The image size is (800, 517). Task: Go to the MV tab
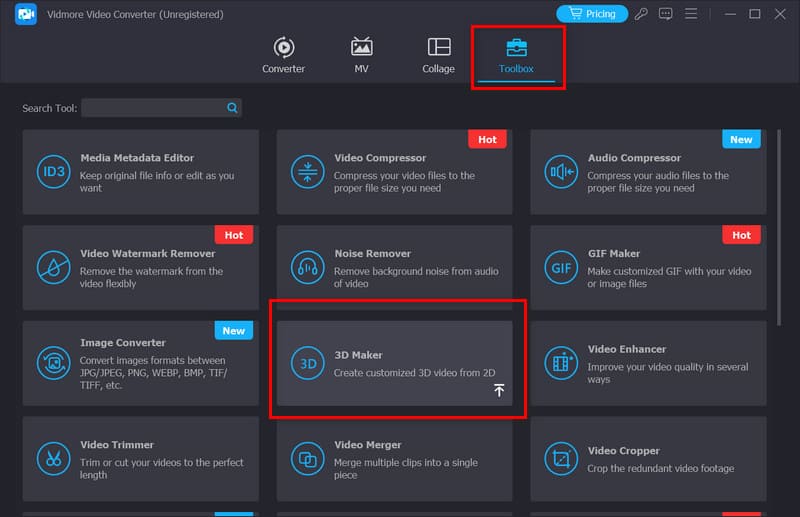(x=361, y=56)
